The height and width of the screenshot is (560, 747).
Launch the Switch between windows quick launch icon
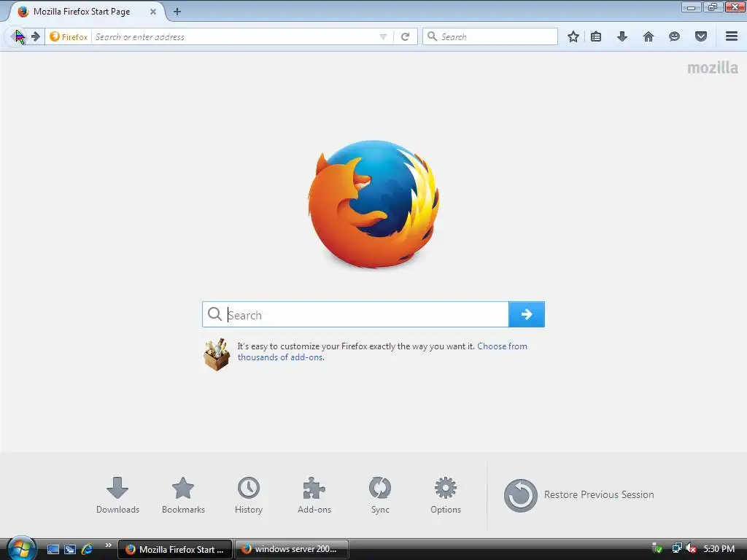(x=70, y=550)
